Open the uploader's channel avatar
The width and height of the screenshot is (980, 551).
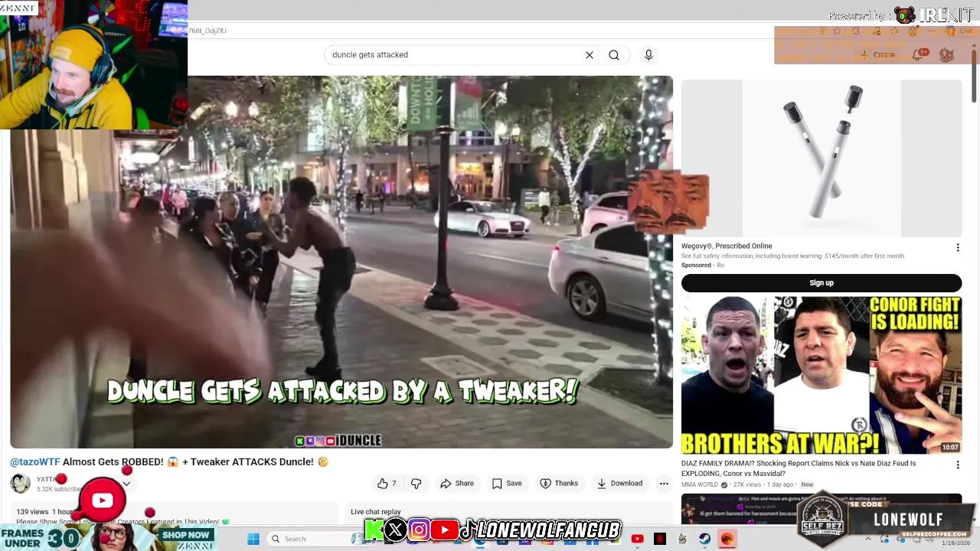pos(21,484)
